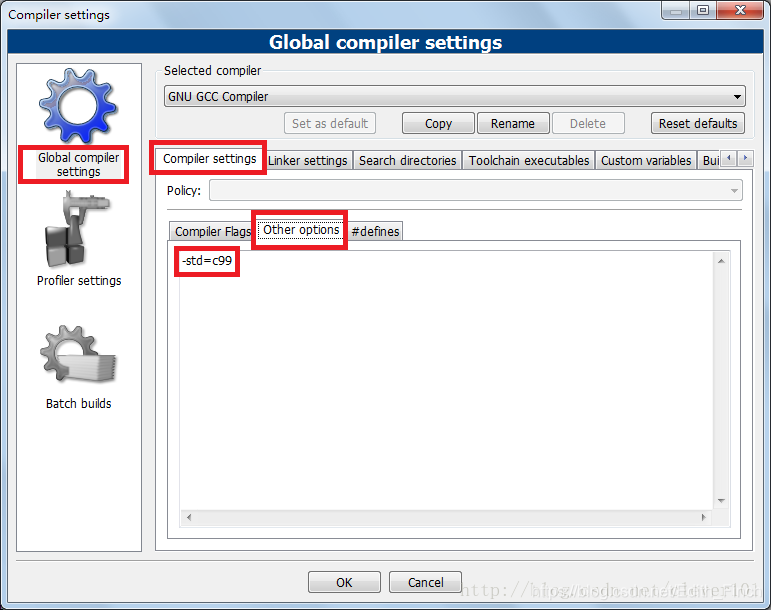Close the Compiler settings window

click(741, 10)
